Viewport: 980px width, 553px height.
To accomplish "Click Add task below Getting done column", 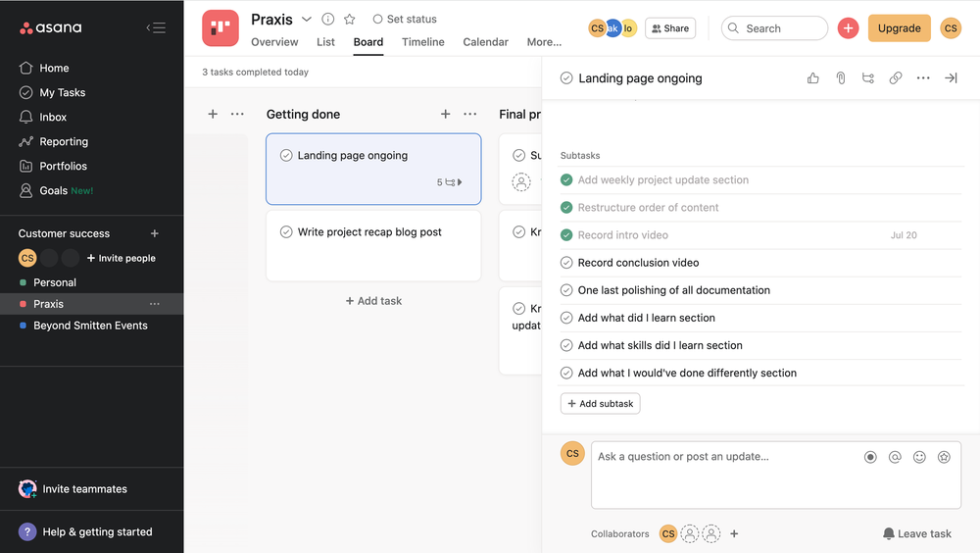I will tap(373, 301).
